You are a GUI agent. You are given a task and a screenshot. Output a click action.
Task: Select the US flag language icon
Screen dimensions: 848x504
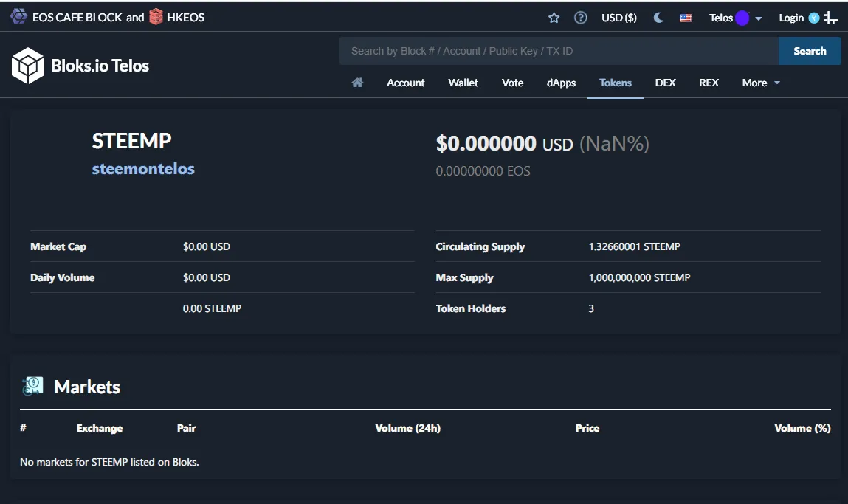(685, 18)
